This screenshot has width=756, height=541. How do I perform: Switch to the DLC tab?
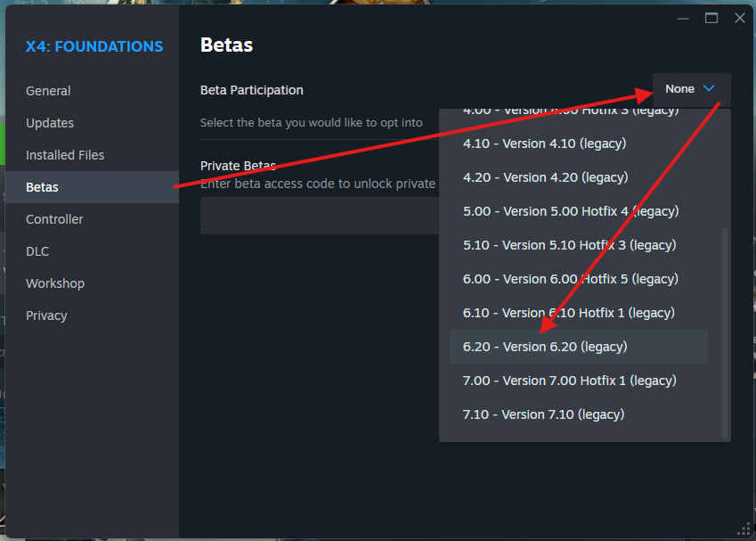point(37,251)
